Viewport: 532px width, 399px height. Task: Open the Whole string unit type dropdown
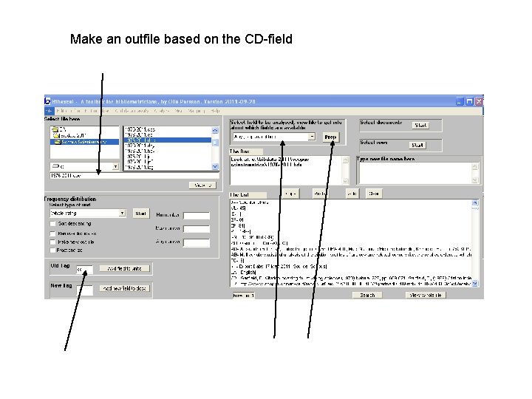[x=122, y=213]
